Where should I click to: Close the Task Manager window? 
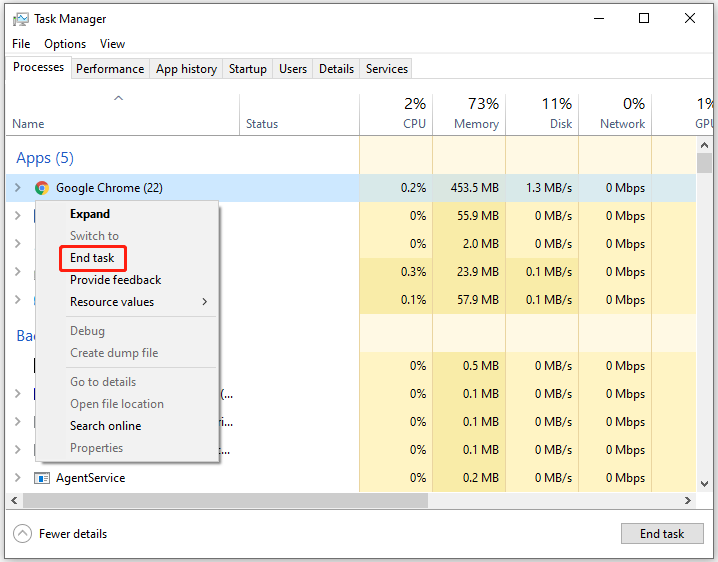point(690,18)
